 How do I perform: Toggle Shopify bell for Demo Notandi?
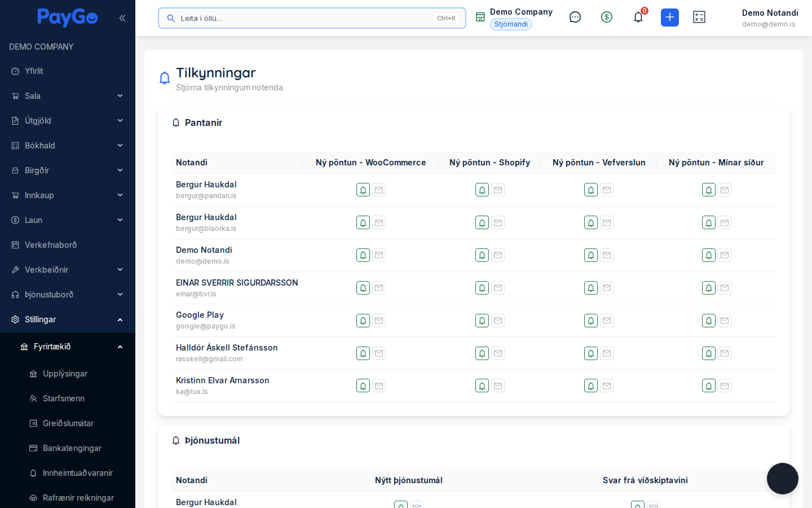(x=482, y=256)
